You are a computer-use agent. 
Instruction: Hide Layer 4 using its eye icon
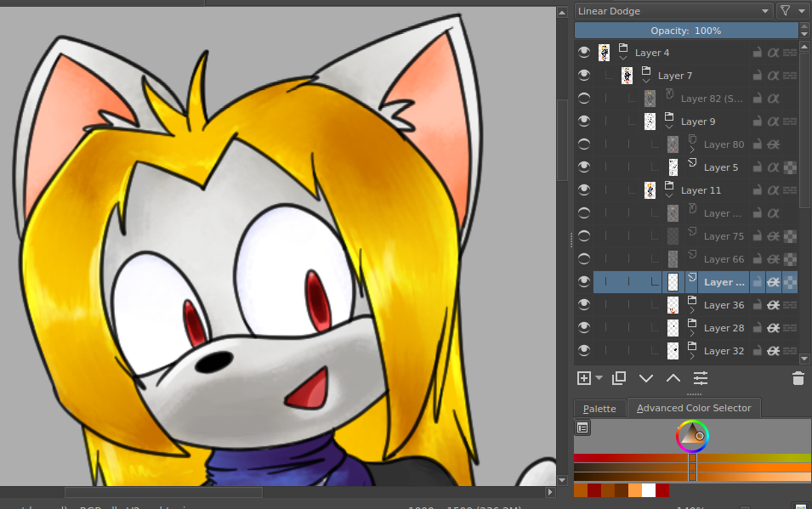click(x=583, y=53)
